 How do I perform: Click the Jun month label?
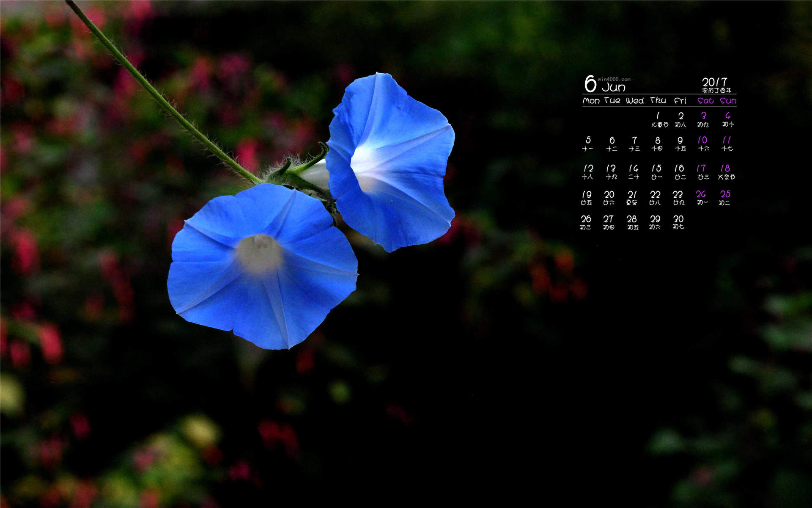tap(614, 88)
